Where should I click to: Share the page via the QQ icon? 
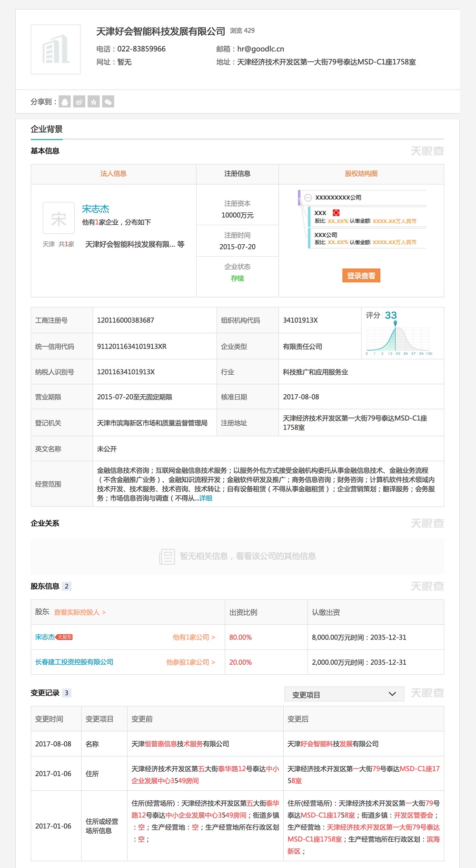tap(65, 101)
